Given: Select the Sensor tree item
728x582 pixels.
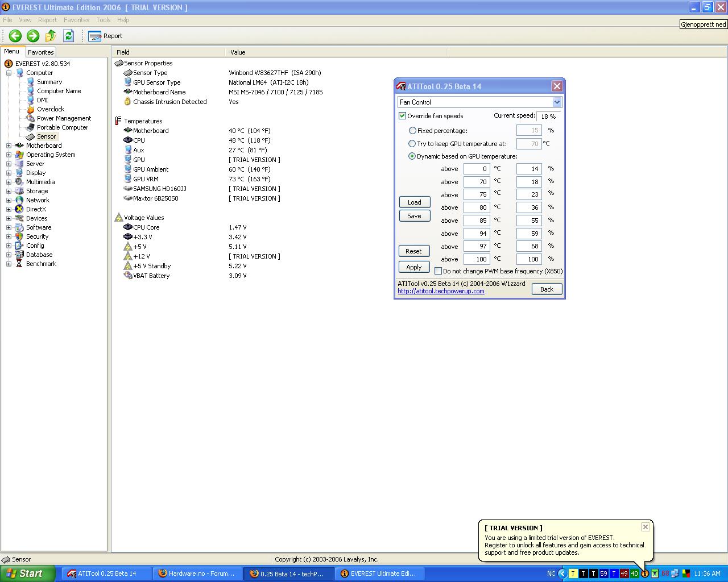Looking at the screenshot, I should click(x=46, y=136).
